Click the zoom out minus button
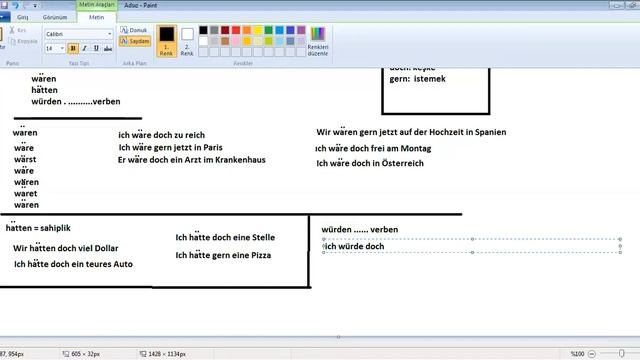The height and width of the screenshot is (360, 640). pos(592,353)
